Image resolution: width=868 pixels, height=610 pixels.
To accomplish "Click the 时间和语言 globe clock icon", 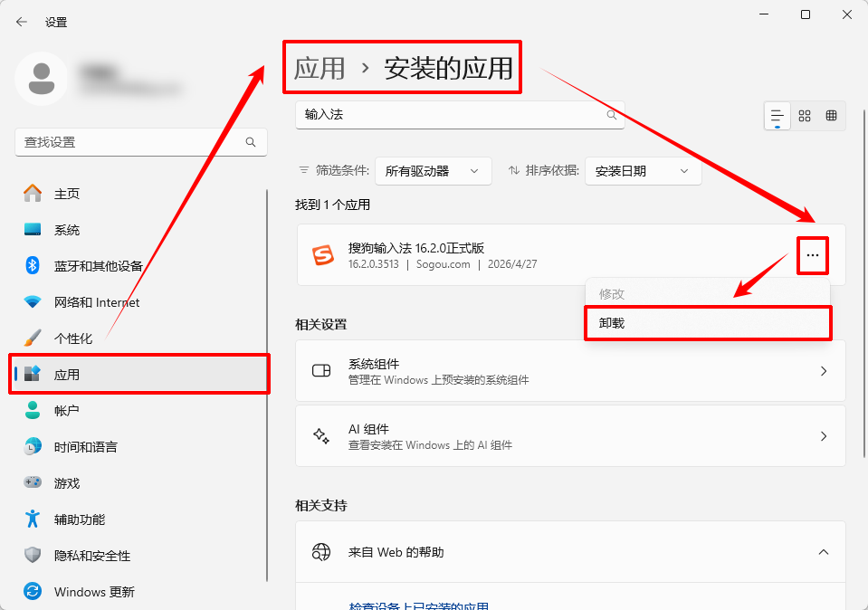I will tap(33, 446).
